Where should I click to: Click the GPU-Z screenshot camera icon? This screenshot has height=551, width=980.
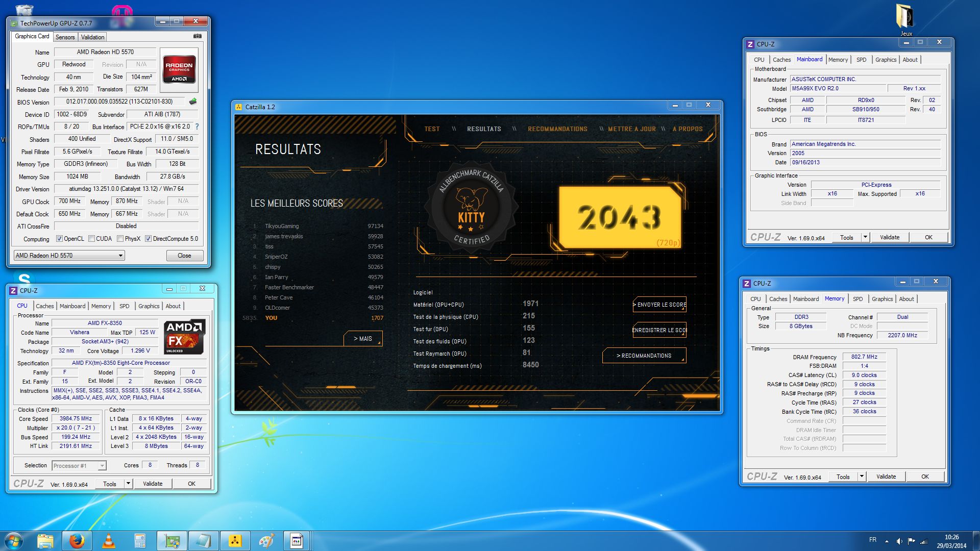[198, 36]
